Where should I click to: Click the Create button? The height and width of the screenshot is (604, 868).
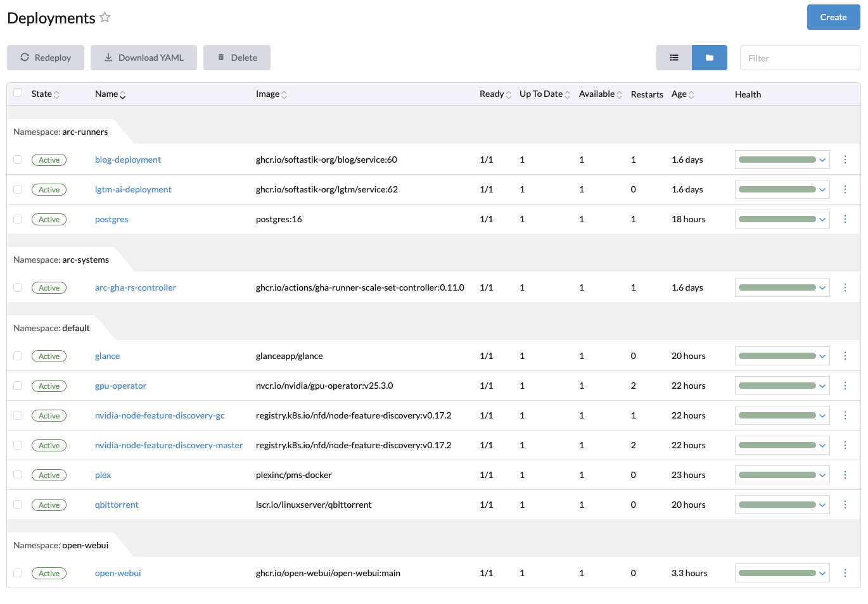coord(833,17)
